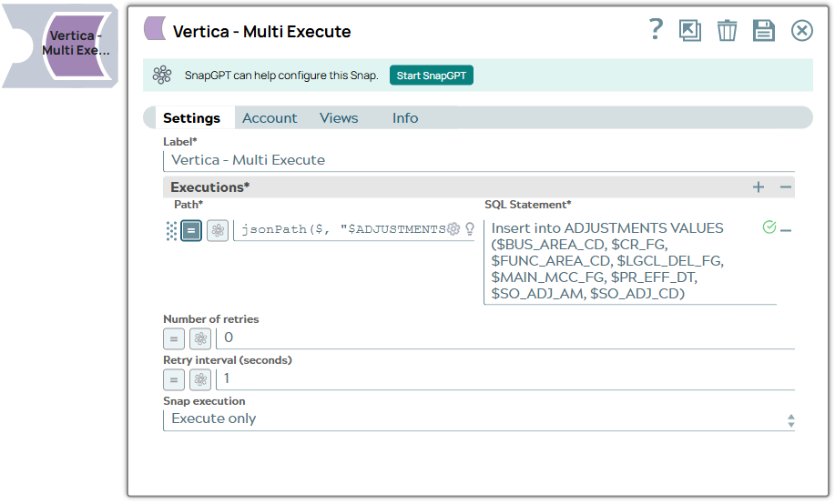Viewport: 835px width, 504px height.
Task: Start SnapGPT assistant
Action: [431, 76]
